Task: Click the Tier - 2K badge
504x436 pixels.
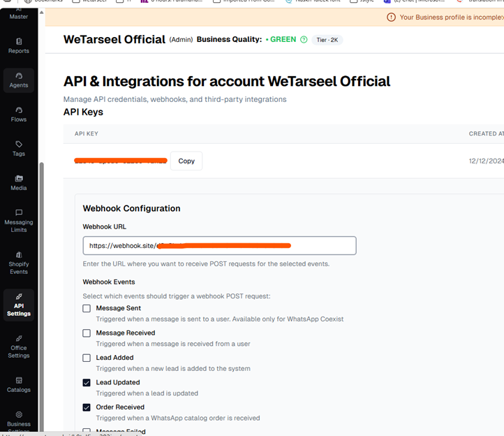Action: [327, 40]
